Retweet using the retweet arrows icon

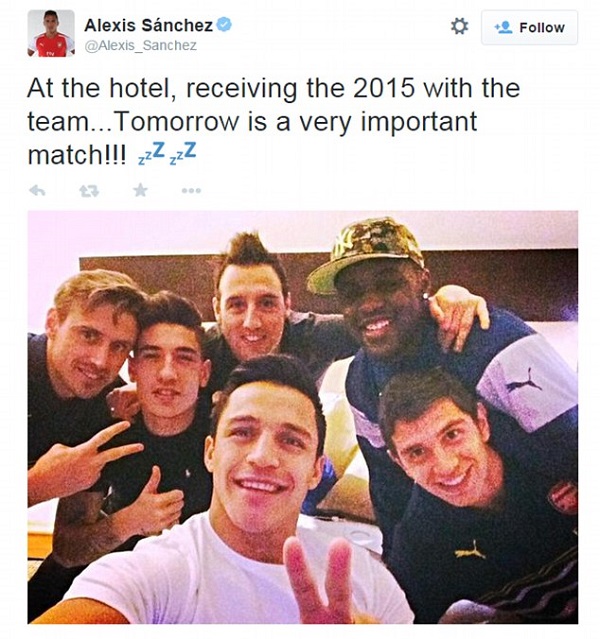click(x=89, y=191)
